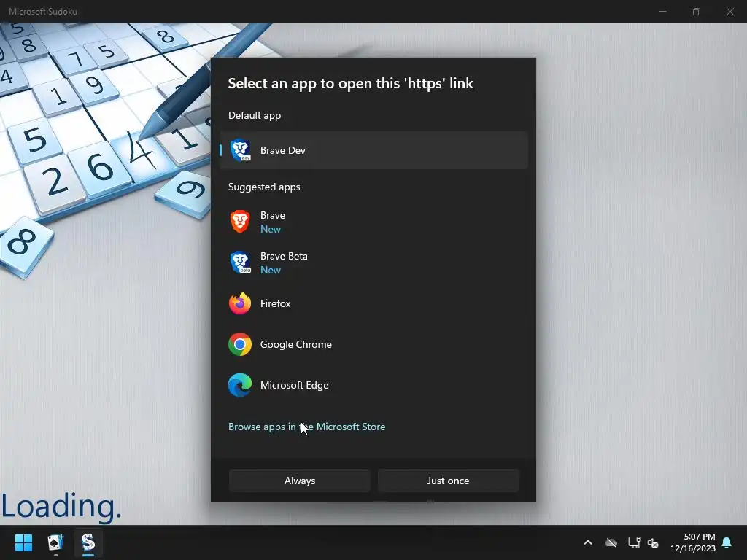Close the Microsoft Sudoku window
747x560 pixels.
pos(729,12)
